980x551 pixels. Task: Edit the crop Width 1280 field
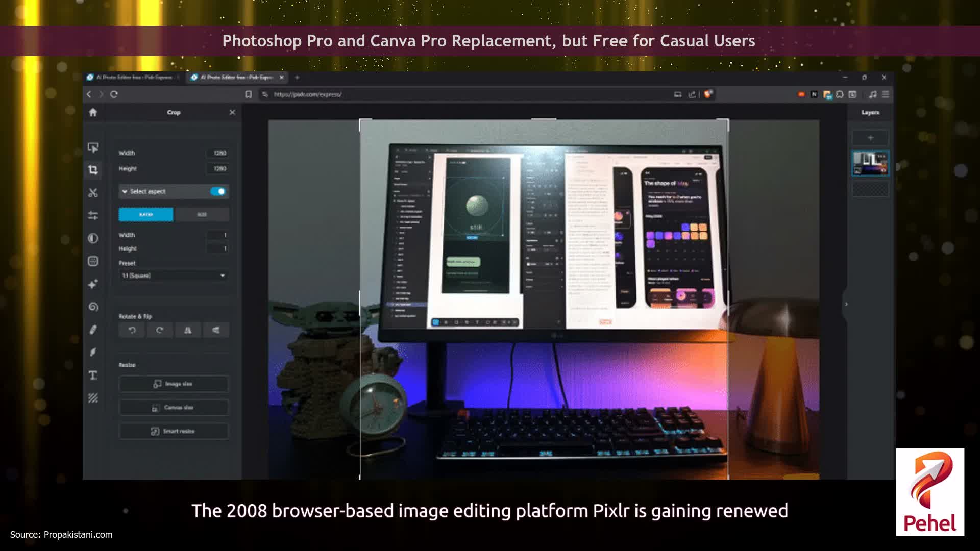pyautogui.click(x=217, y=153)
